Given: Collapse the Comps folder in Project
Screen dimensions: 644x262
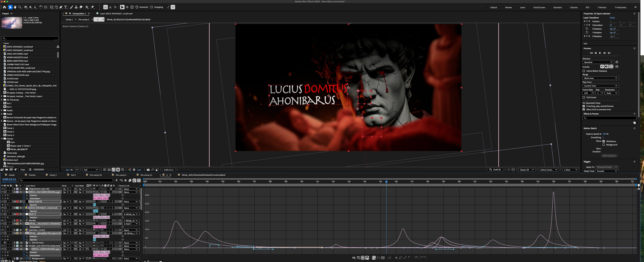Looking at the screenshot, I should pyautogui.click(x=2, y=139).
